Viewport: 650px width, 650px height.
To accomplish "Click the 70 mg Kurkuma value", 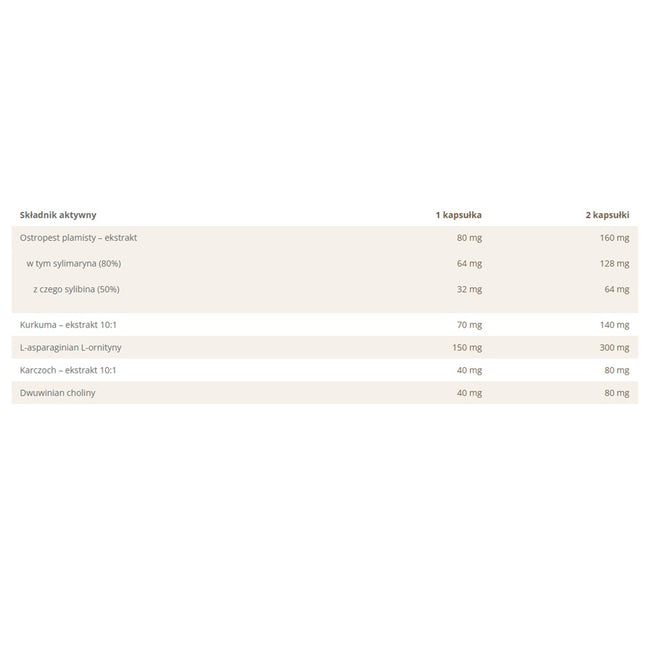I will click(469, 325).
